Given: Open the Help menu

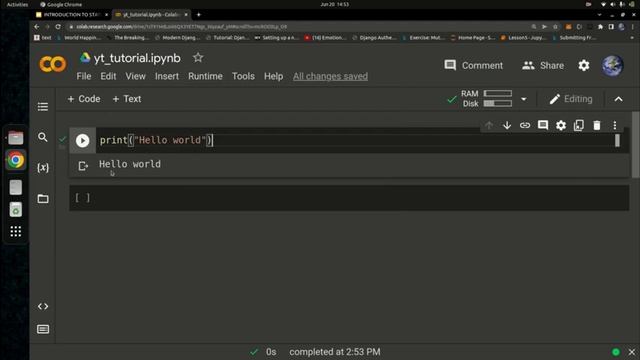Looking at the screenshot, I should pyautogui.click(x=273, y=76).
